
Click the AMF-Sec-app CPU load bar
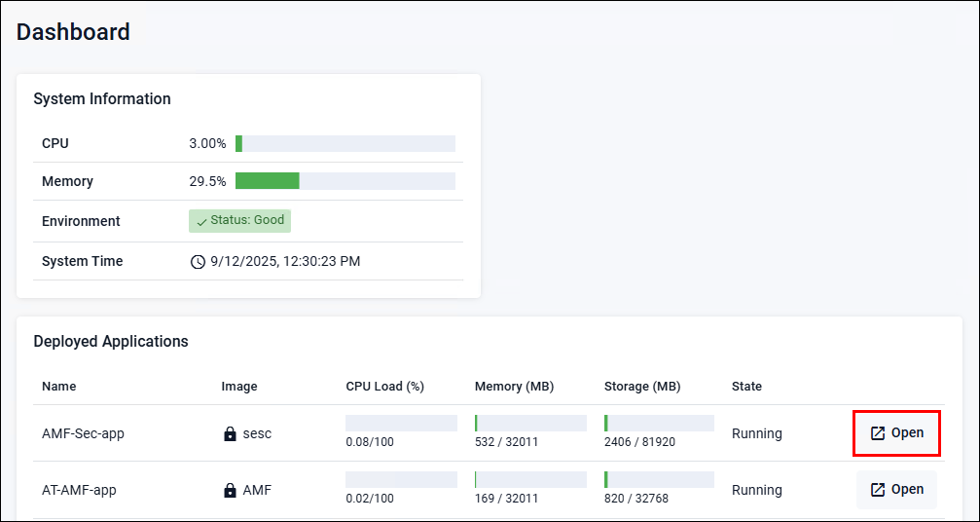coord(401,423)
